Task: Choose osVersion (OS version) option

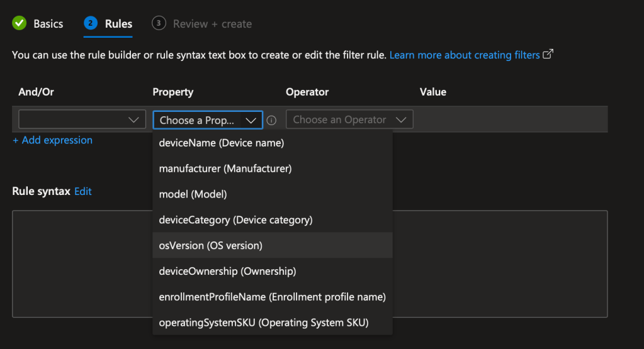Action: coord(210,245)
